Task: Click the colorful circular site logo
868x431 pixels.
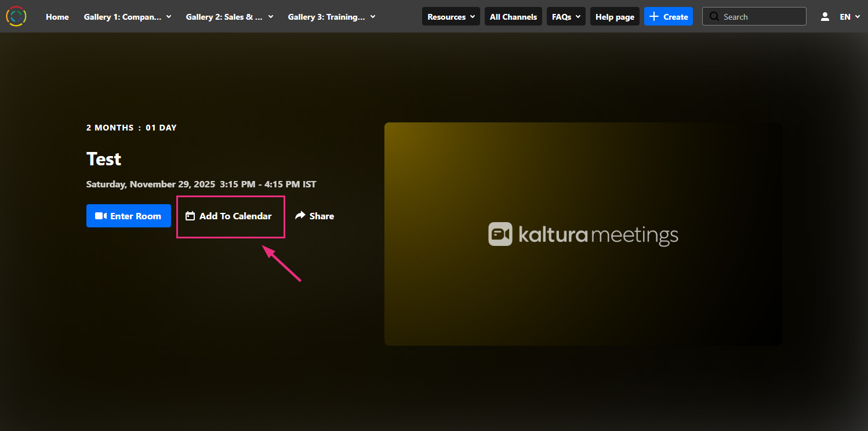Action: coord(16,16)
